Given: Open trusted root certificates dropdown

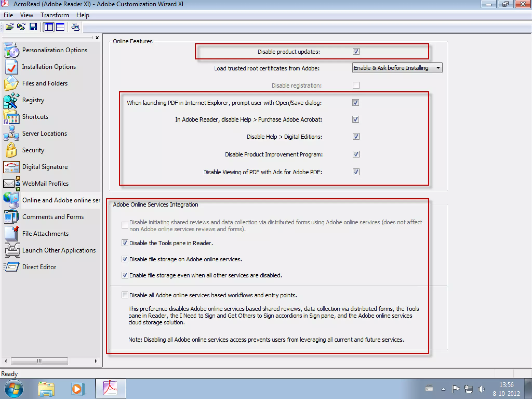Looking at the screenshot, I should point(397,68).
